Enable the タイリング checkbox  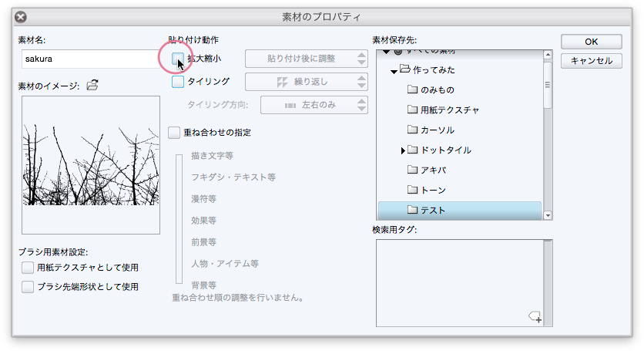(178, 82)
